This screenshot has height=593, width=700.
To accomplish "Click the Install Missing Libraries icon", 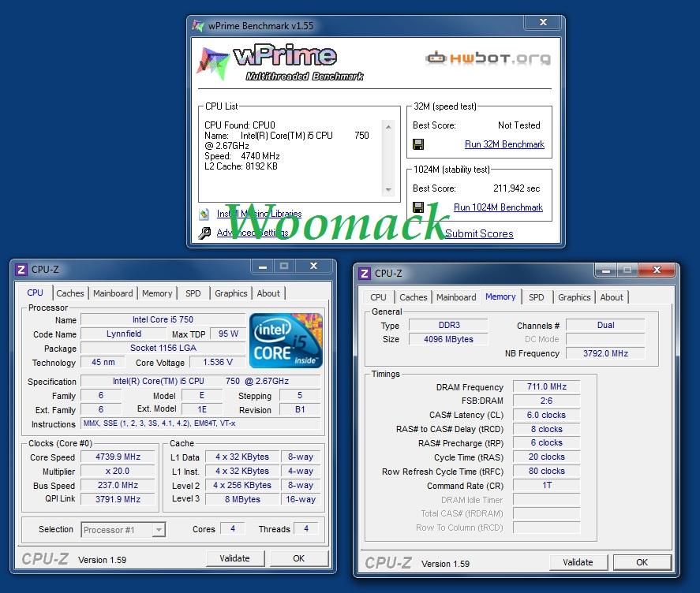I will tap(204, 214).
